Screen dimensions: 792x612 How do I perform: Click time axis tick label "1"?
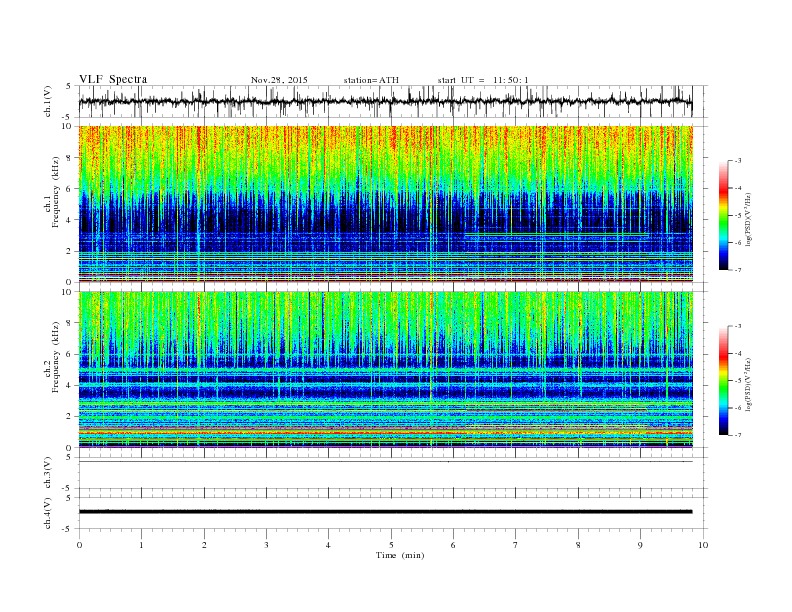(x=142, y=545)
